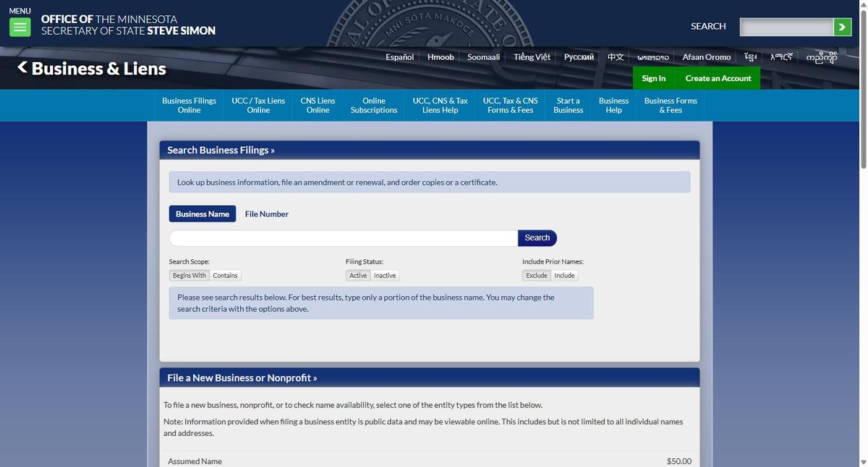Open Online Subscriptions menu item
Image resolution: width=868 pixels, height=467 pixels.
374,105
